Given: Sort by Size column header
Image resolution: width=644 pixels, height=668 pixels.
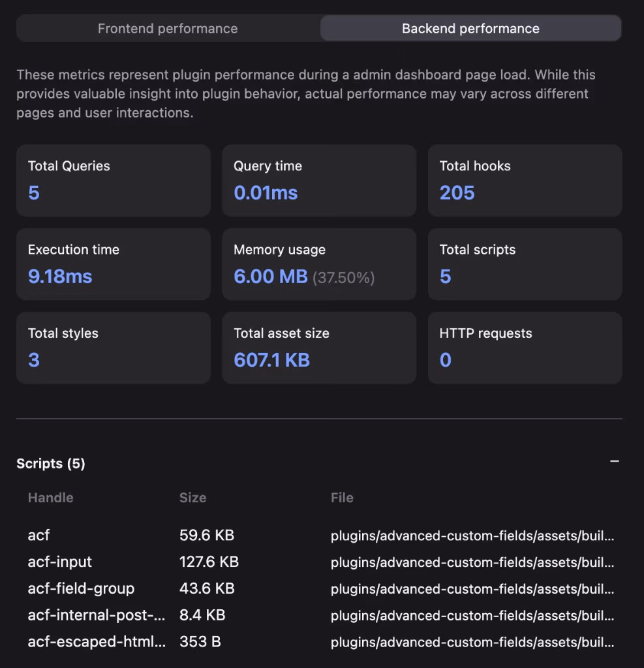Looking at the screenshot, I should click(192, 498).
